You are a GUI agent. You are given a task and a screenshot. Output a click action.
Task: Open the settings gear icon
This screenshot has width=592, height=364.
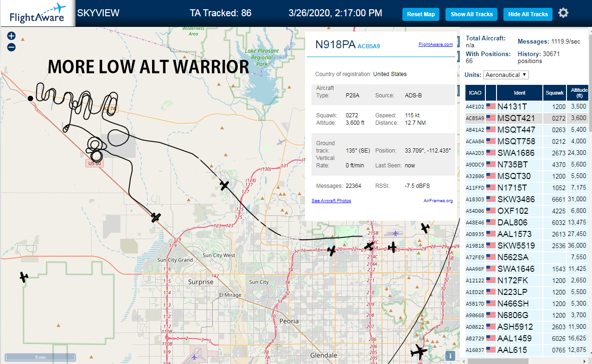click(x=563, y=13)
